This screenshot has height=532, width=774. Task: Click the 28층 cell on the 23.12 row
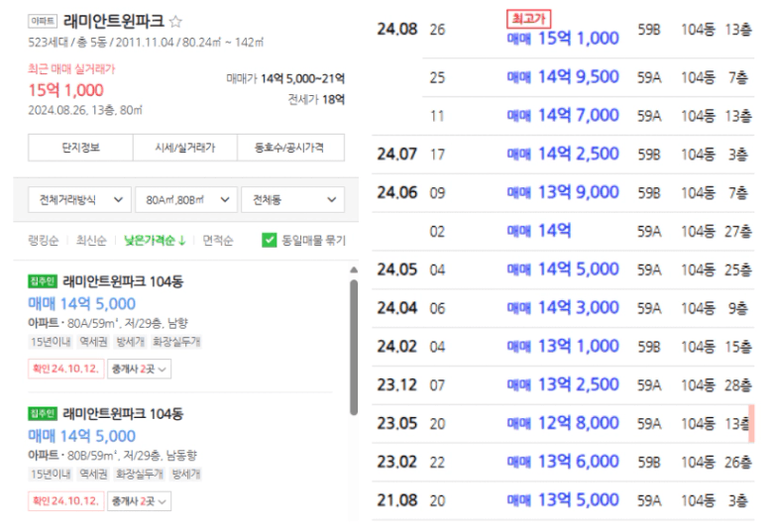pyautogui.click(x=738, y=385)
